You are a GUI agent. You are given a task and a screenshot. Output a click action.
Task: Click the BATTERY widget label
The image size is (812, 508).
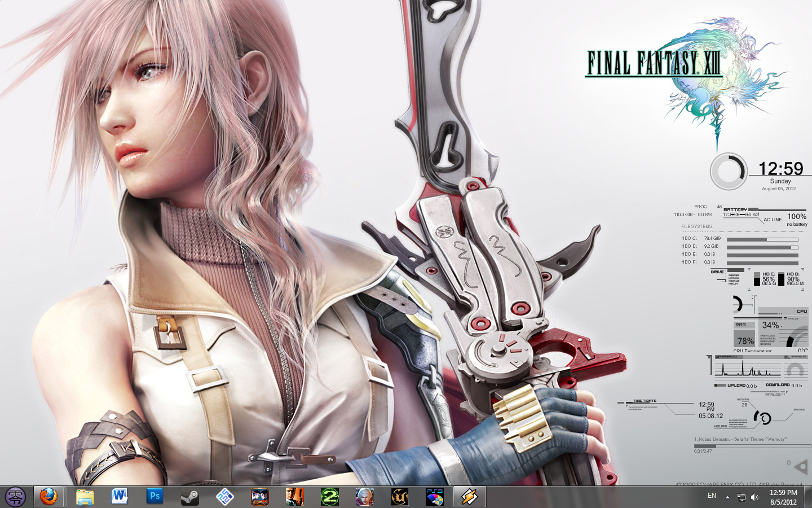735,209
